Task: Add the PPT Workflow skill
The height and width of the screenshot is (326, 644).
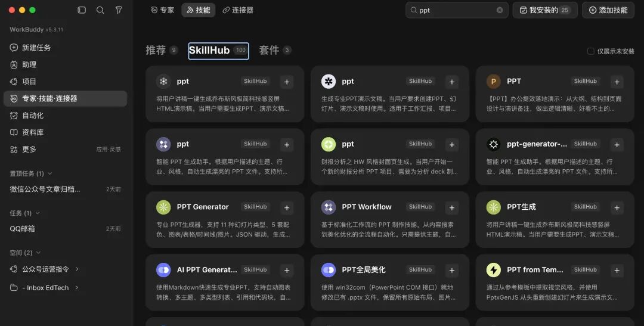Action: point(452,207)
